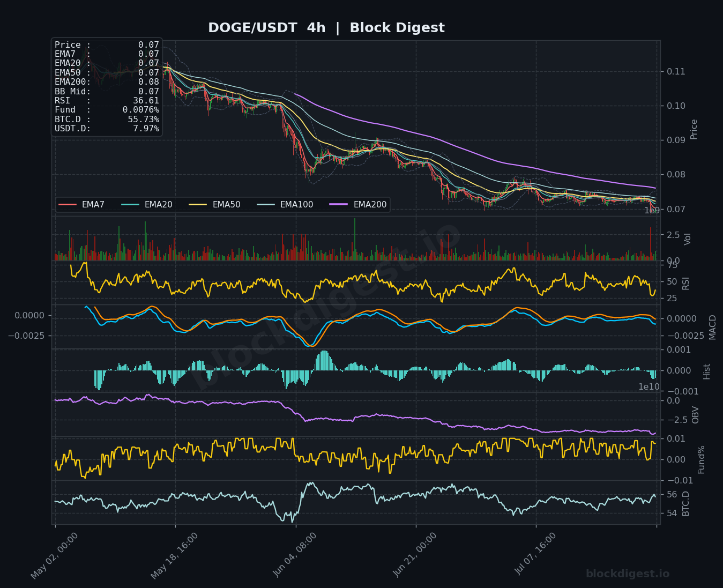
Task: Click the May 02, 00:00 date label
Action: tap(55, 555)
